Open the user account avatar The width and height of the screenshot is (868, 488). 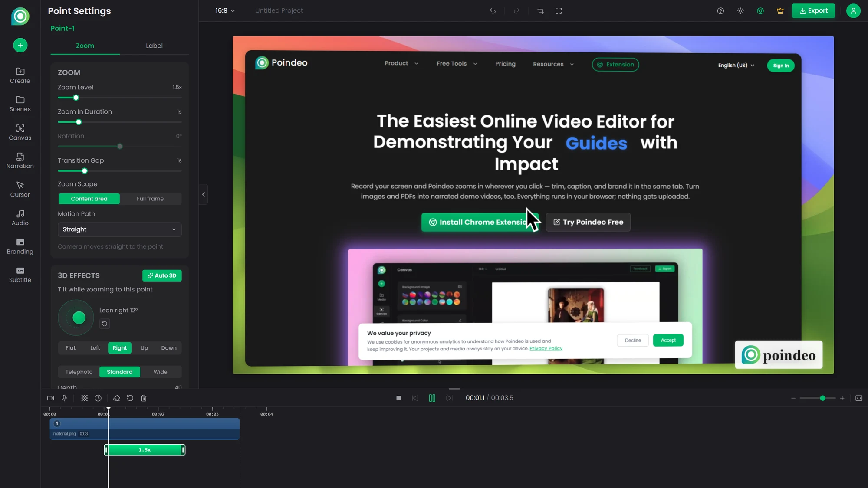point(853,11)
